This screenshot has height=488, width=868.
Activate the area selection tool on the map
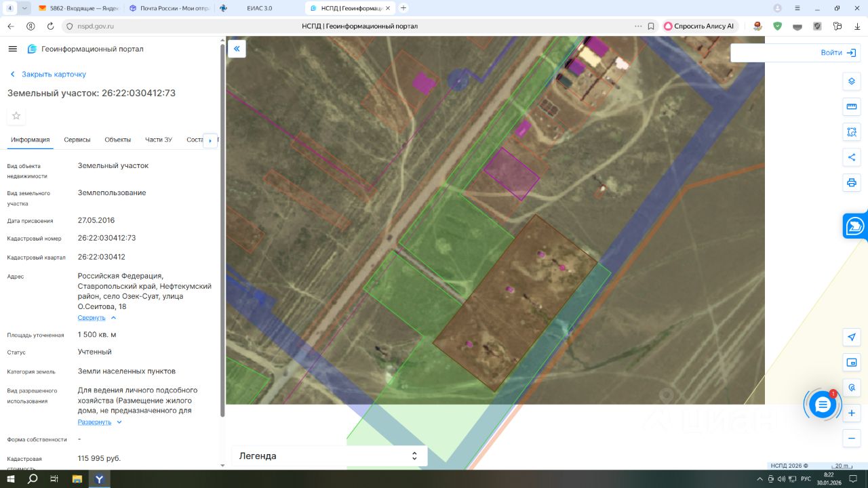tap(852, 132)
